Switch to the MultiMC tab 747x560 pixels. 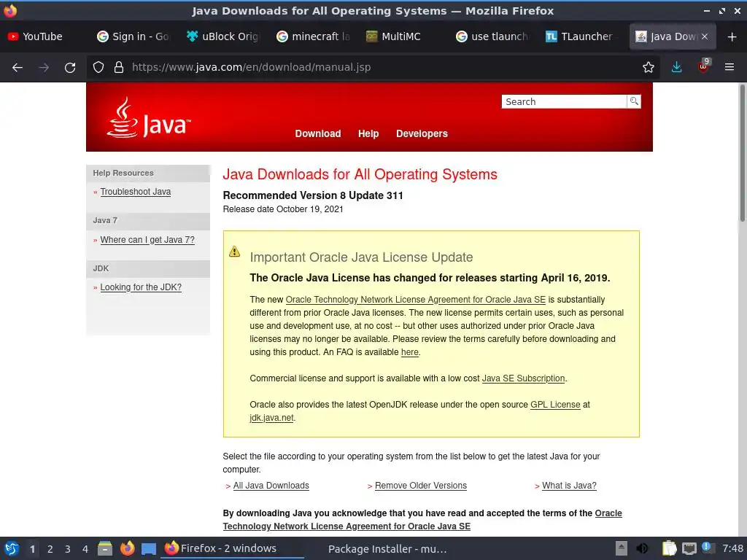[402, 36]
